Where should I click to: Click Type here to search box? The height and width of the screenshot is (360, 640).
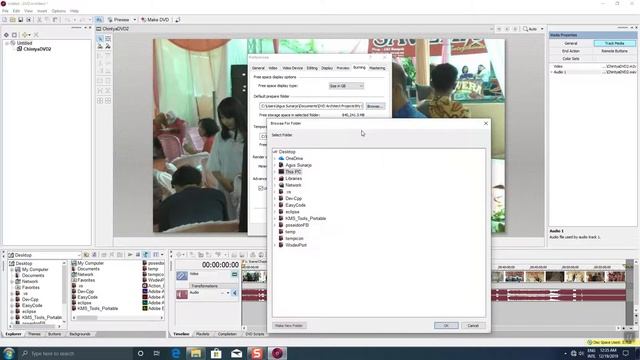[x=76, y=353]
